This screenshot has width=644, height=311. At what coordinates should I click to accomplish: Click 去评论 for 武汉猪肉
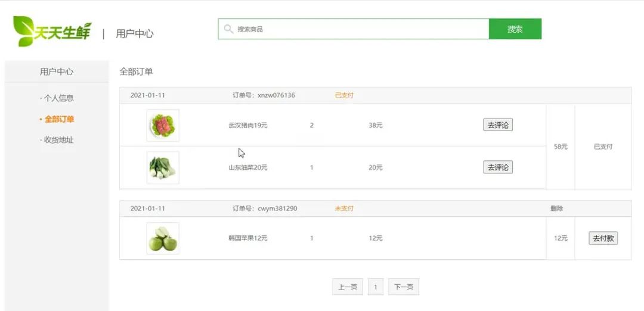click(497, 125)
